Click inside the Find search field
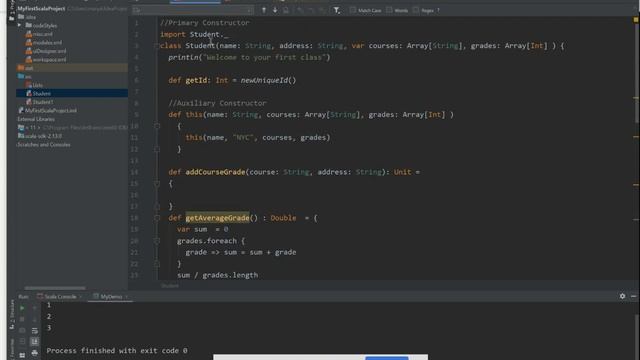The height and width of the screenshot is (360, 640). coord(193,10)
